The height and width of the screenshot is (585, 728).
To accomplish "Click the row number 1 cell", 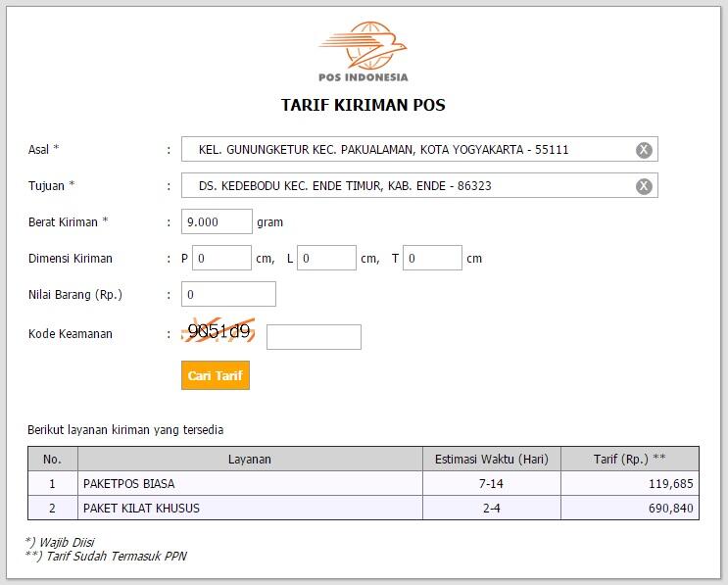I will click(53, 483).
